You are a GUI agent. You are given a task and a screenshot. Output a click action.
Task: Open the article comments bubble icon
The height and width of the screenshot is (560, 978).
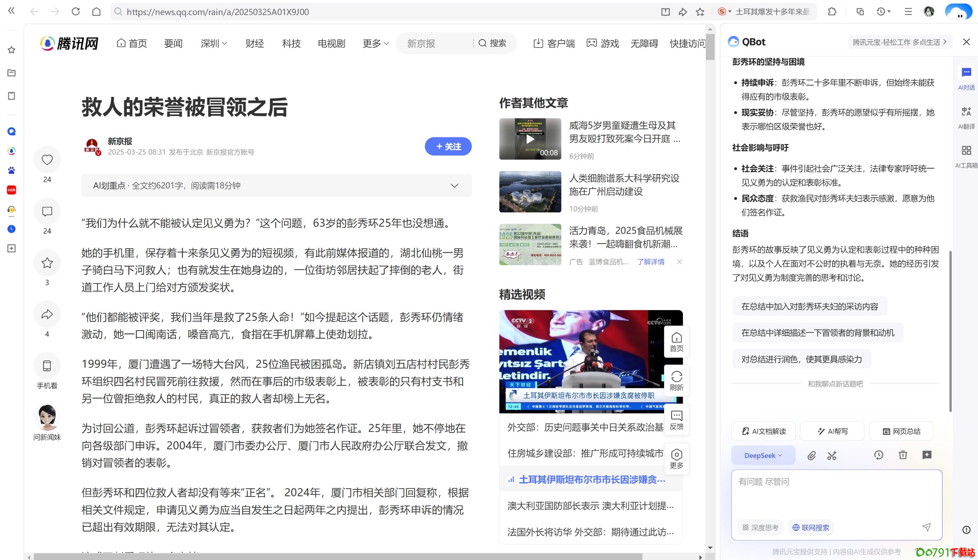coord(47,211)
